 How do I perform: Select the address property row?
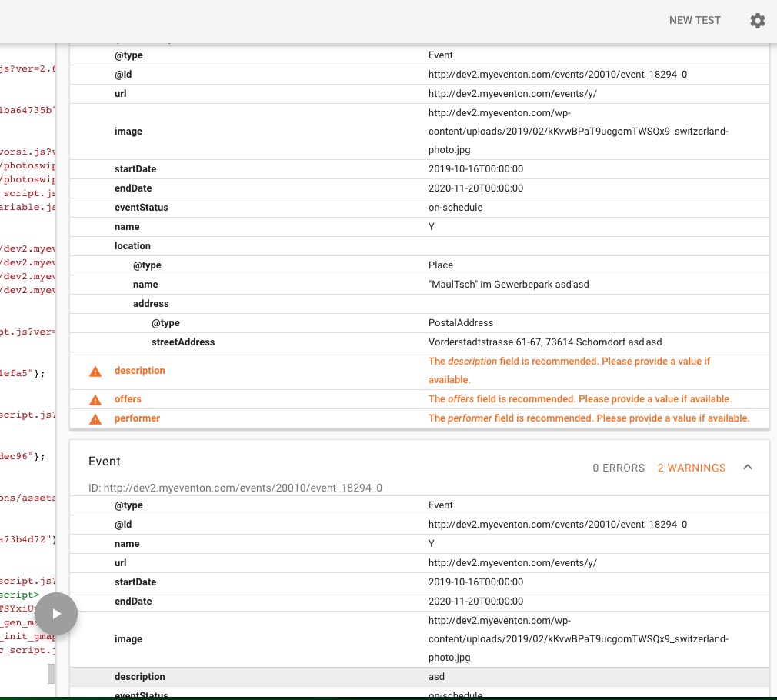tap(419, 304)
